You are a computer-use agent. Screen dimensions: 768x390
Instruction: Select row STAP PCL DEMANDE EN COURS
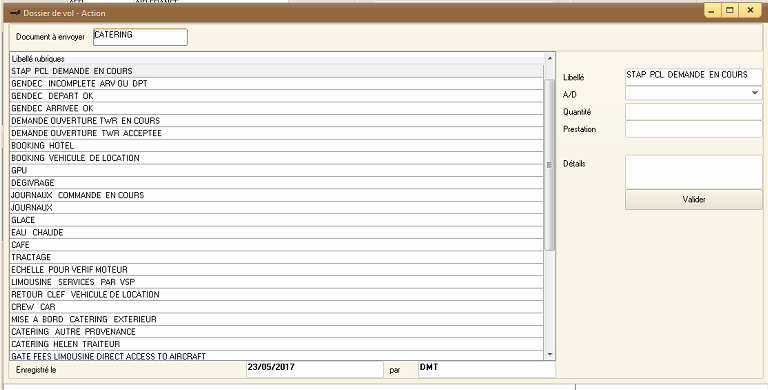click(x=277, y=71)
